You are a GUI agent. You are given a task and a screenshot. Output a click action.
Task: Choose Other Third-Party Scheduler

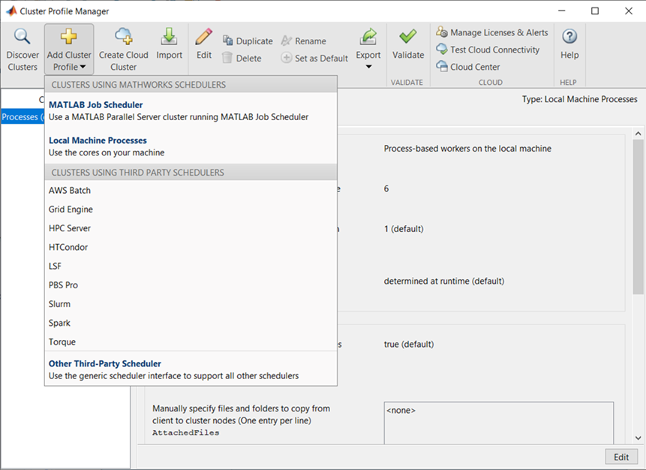click(x=105, y=363)
